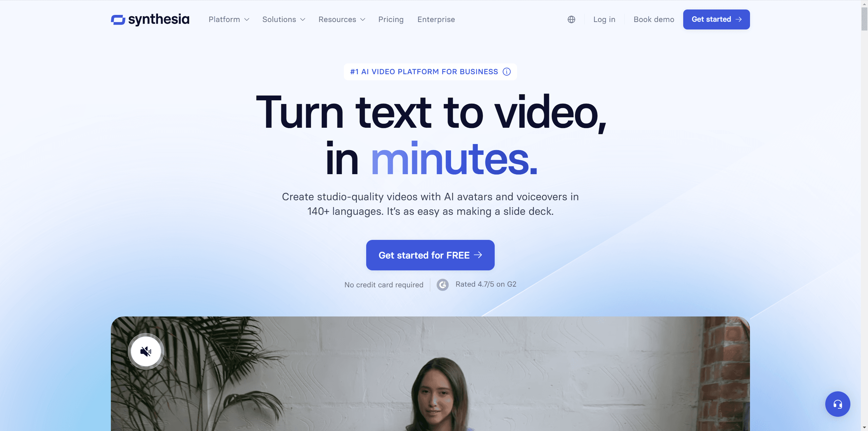868x431 pixels.
Task: Click the Log in button
Action: click(605, 19)
